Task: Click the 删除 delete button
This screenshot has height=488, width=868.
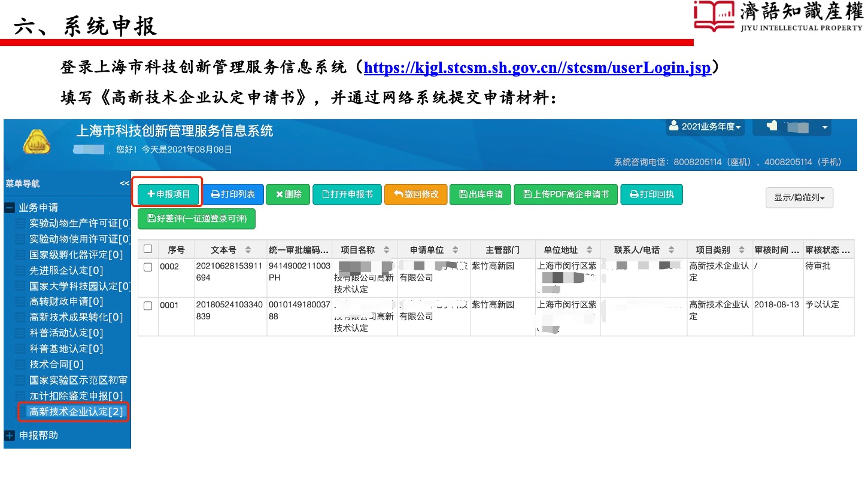Action: coord(288,194)
